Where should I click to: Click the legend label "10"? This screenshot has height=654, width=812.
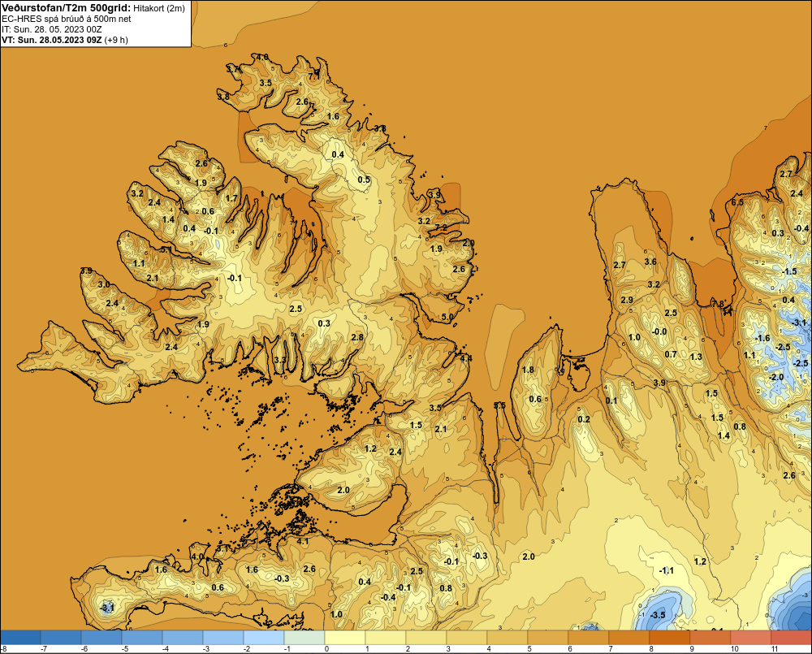click(x=734, y=649)
